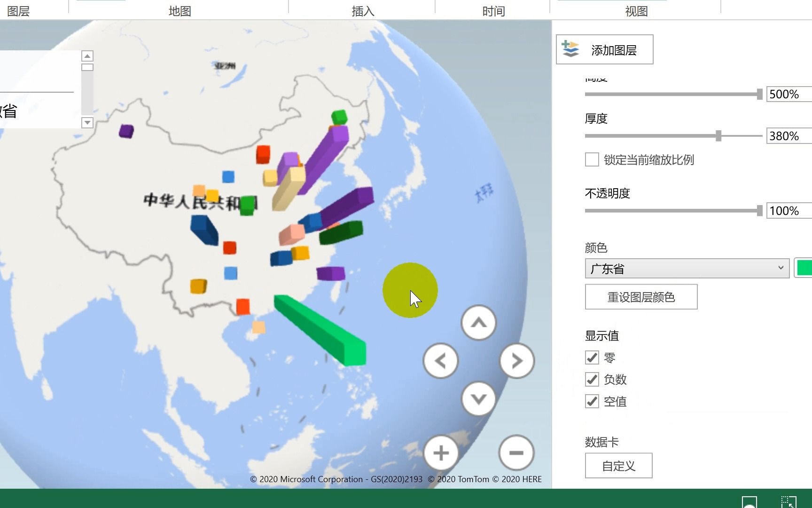Click the 厚度 label
This screenshot has width=812, height=508.
point(596,119)
